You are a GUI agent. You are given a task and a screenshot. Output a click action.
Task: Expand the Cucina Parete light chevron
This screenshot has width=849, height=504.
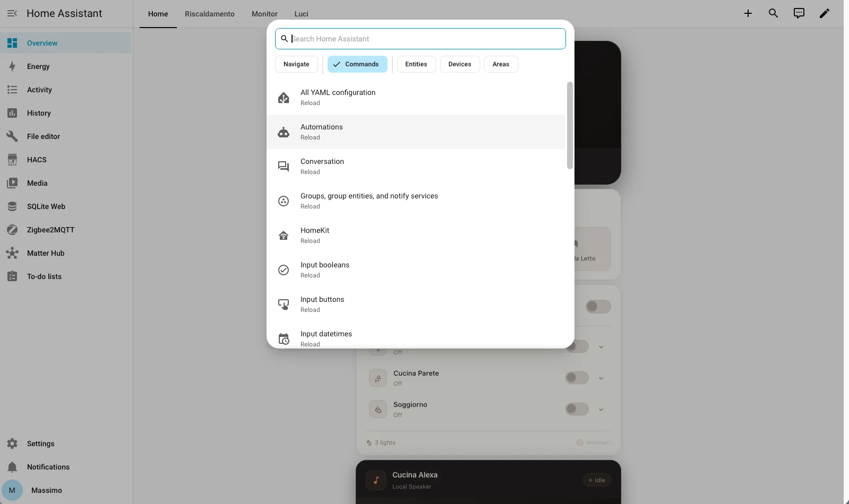pos(601,378)
